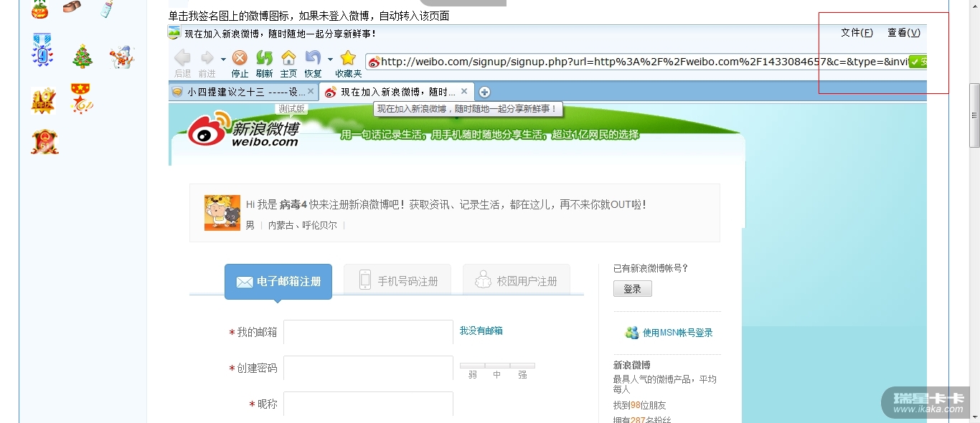
Task: Close the 现在加入新浪微博 tab
Action: 464,91
